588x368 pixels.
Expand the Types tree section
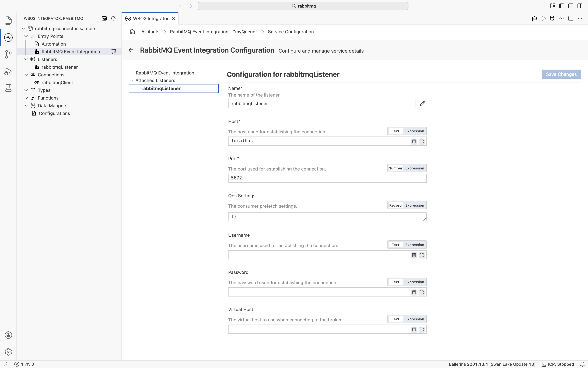26,90
